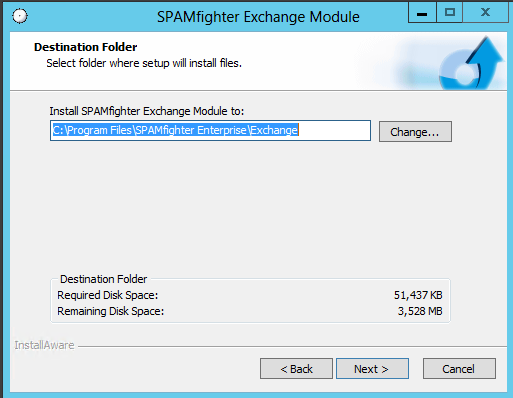This screenshot has height=398, width=513.
Task: Click the 'Install SPAMfighter Exchange Module to:' label
Action: (147, 111)
